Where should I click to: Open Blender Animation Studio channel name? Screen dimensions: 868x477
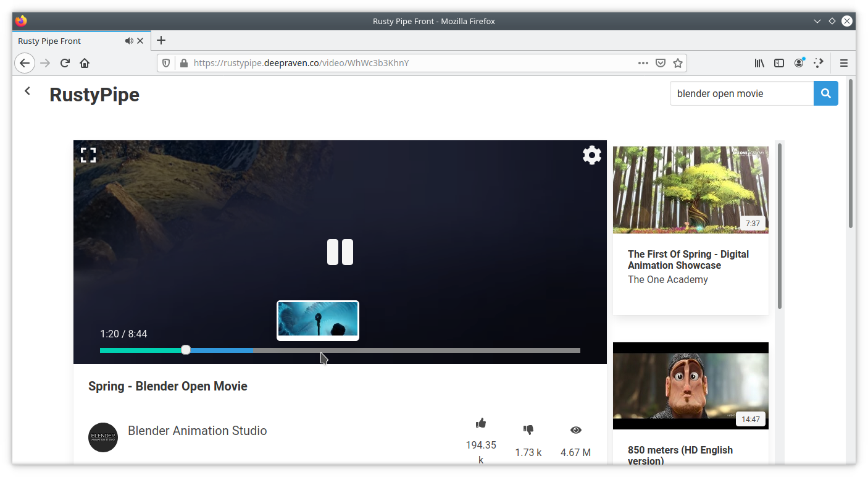[198, 431]
